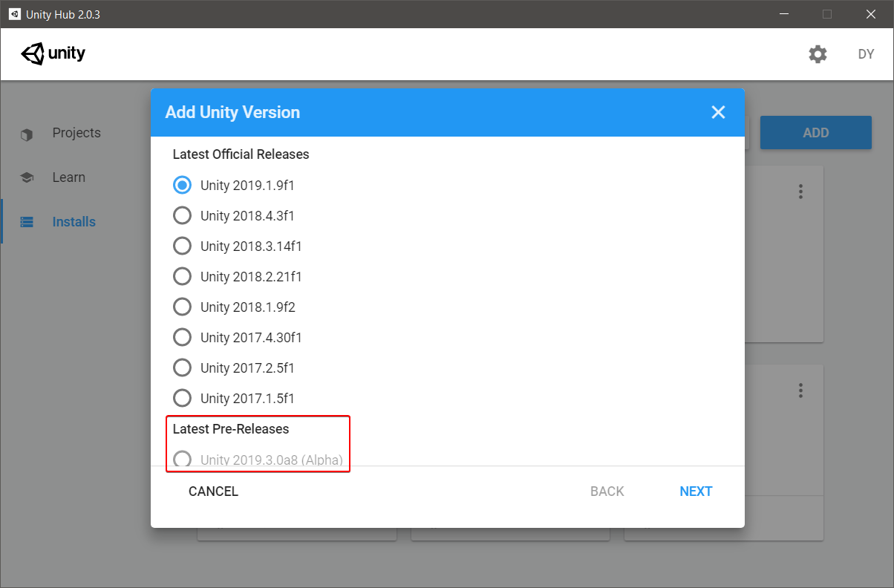Select Unity 2017.2.5f1 version
The image size is (894, 588).
182,367
